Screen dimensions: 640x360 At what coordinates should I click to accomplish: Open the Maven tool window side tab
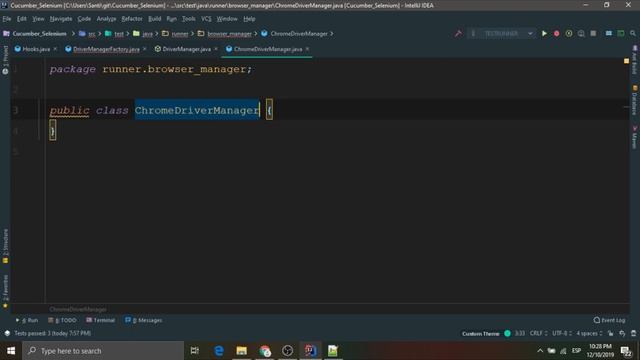[635, 138]
